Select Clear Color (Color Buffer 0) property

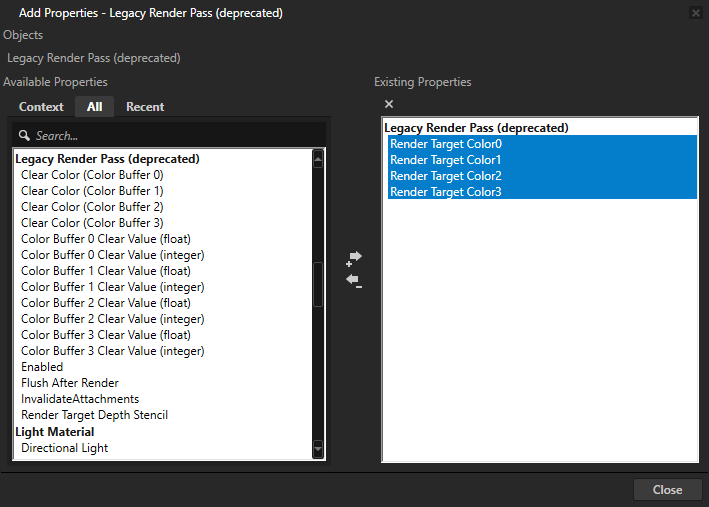pyautogui.click(x=92, y=175)
